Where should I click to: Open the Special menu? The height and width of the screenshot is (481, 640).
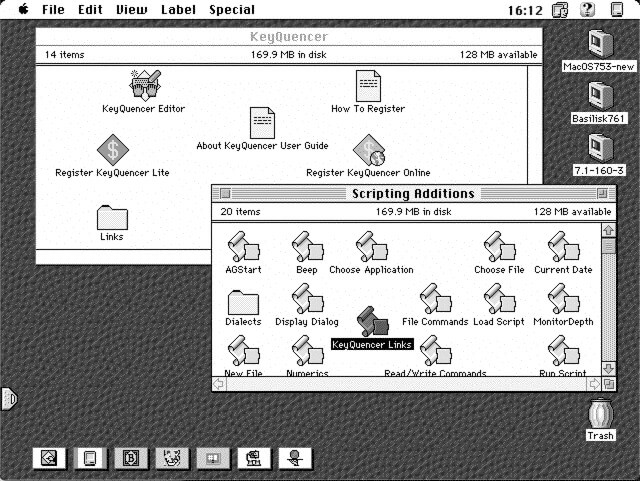[232, 10]
